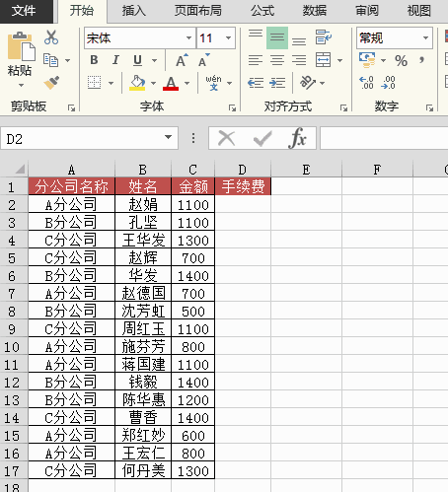Open 数字 group dialog launcher
This screenshot has height=492, width=448.
[x=429, y=107]
